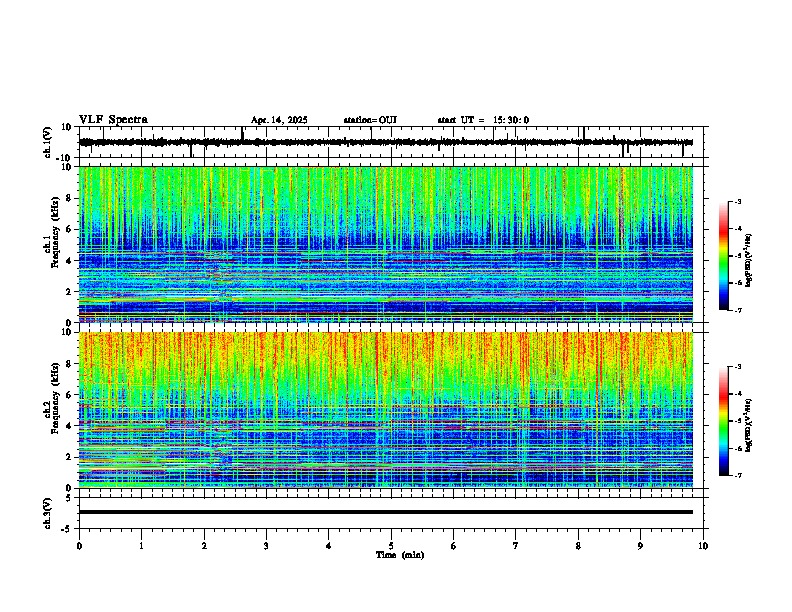Click the "-5" tick on ch.3(V) axis
This screenshot has height=612, width=792.
pyautogui.click(x=67, y=529)
